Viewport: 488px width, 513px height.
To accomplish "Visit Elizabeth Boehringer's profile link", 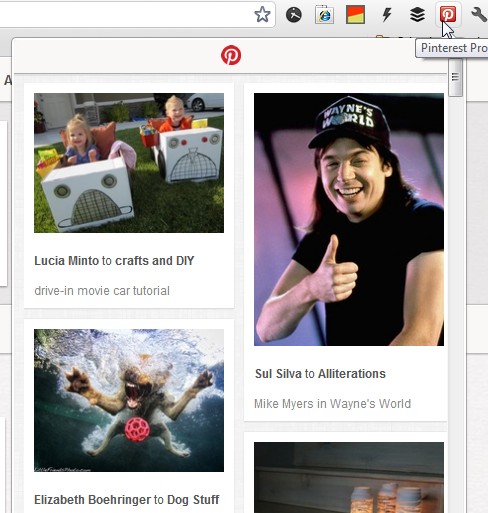I will pyautogui.click(x=93, y=500).
